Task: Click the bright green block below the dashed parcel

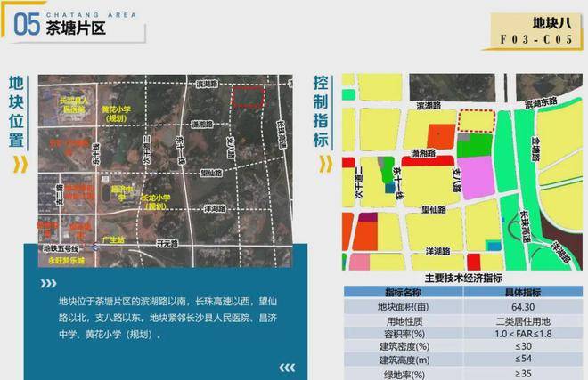Action: coord(474,145)
